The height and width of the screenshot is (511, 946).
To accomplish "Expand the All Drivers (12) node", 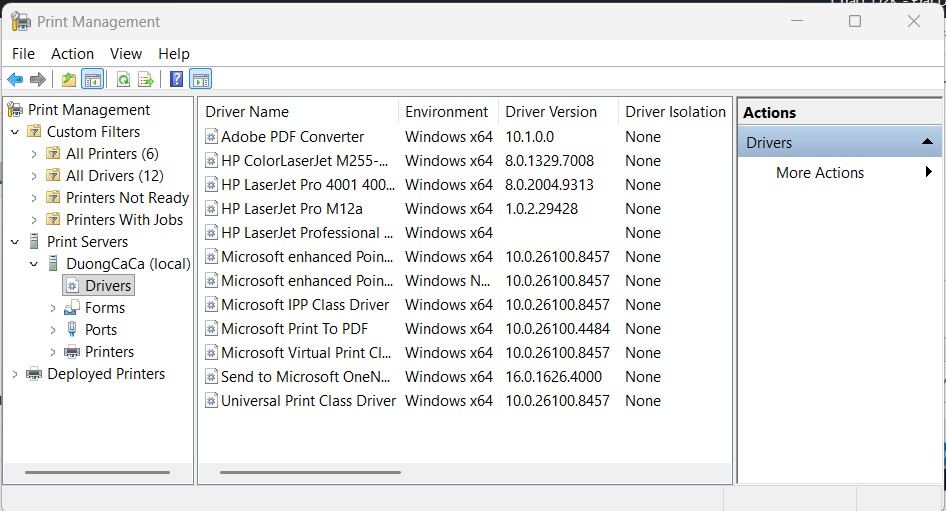I will pyautogui.click(x=34, y=176).
